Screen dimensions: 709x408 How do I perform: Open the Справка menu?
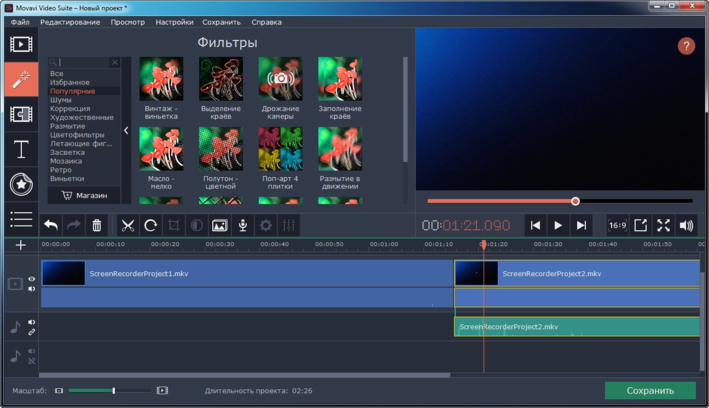266,22
